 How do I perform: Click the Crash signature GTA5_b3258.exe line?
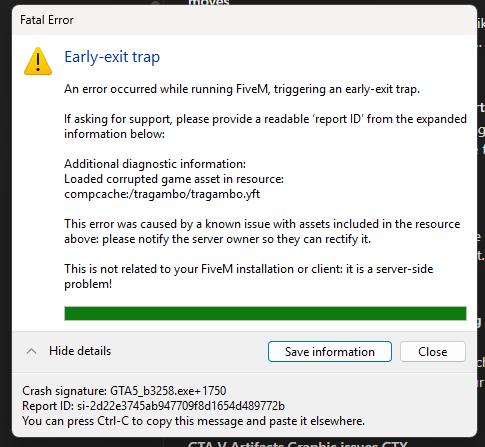pyautogui.click(x=124, y=391)
